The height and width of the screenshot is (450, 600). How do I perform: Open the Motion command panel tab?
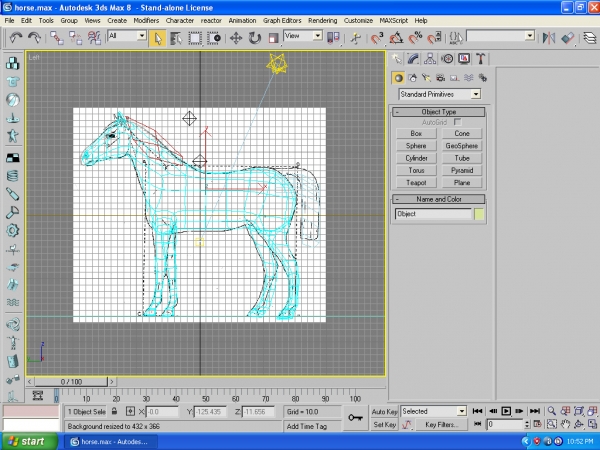point(447,59)
